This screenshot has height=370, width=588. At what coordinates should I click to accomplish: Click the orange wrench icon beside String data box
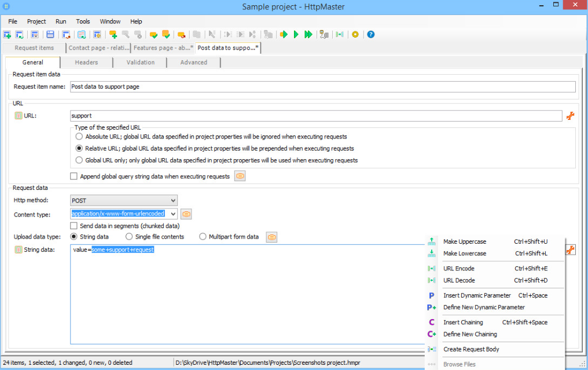pos(571,250)
